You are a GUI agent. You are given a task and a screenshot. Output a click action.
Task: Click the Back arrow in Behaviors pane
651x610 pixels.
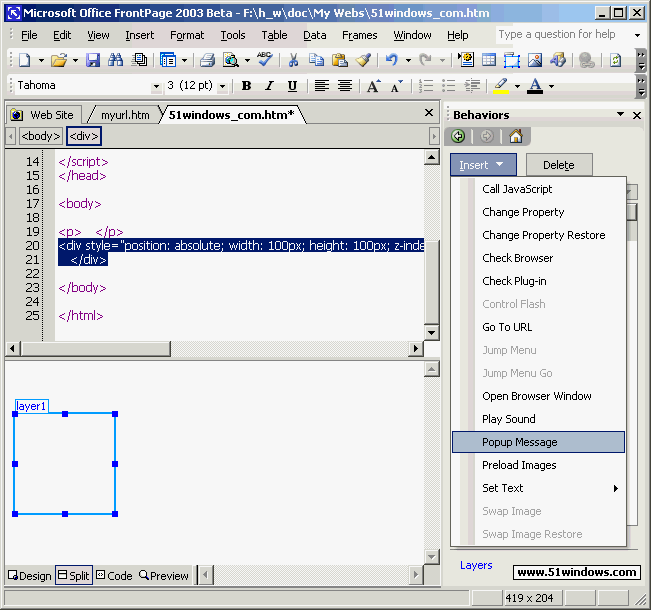459,136
